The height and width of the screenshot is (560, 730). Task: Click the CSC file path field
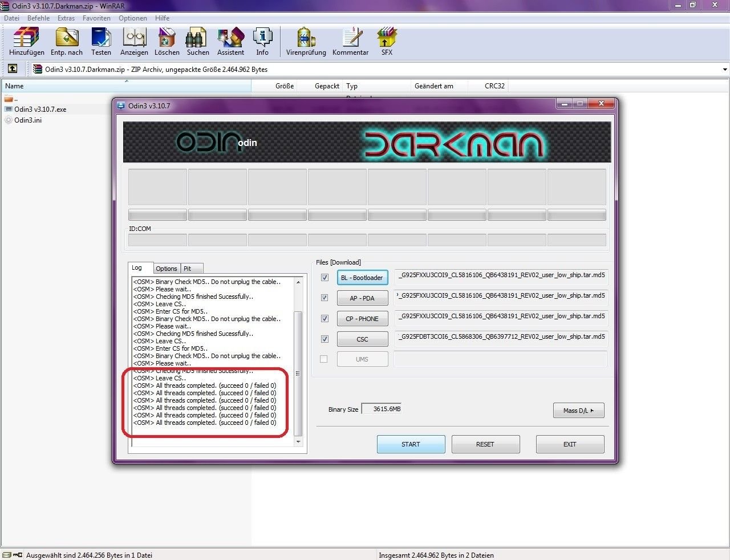point(501,339)
